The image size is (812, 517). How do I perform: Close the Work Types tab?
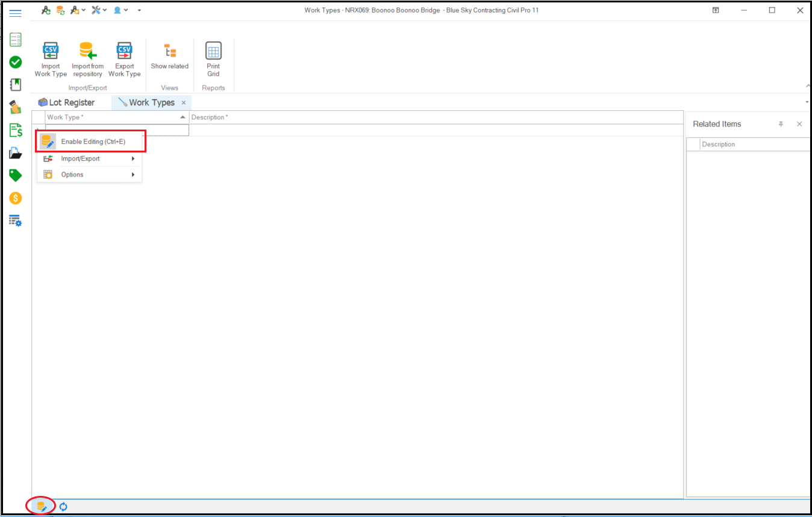click(184, 103)
